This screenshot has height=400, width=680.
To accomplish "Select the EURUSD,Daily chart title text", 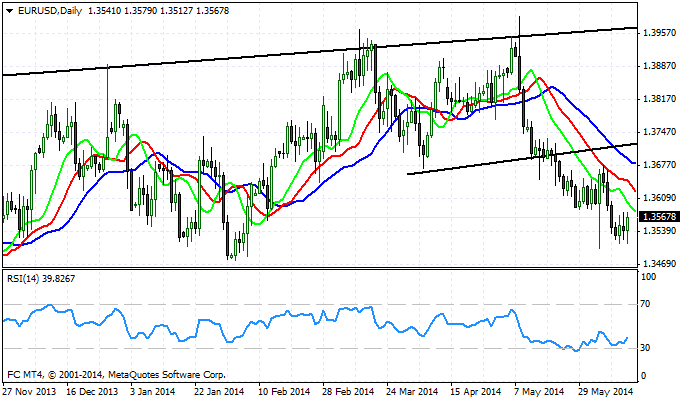I will pos(50,11).
